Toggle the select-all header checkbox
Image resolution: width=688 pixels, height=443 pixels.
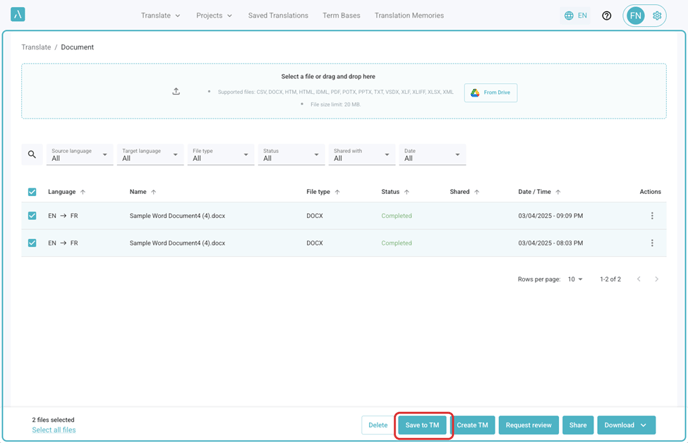pos(32,192)
